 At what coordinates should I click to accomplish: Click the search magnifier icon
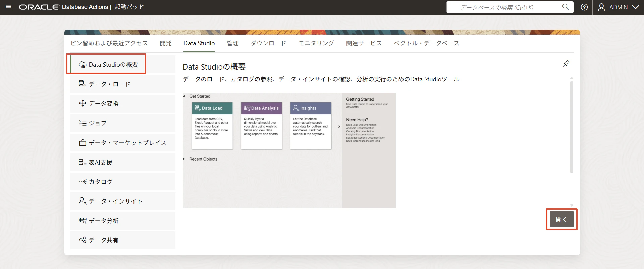[x=566, y=7]
